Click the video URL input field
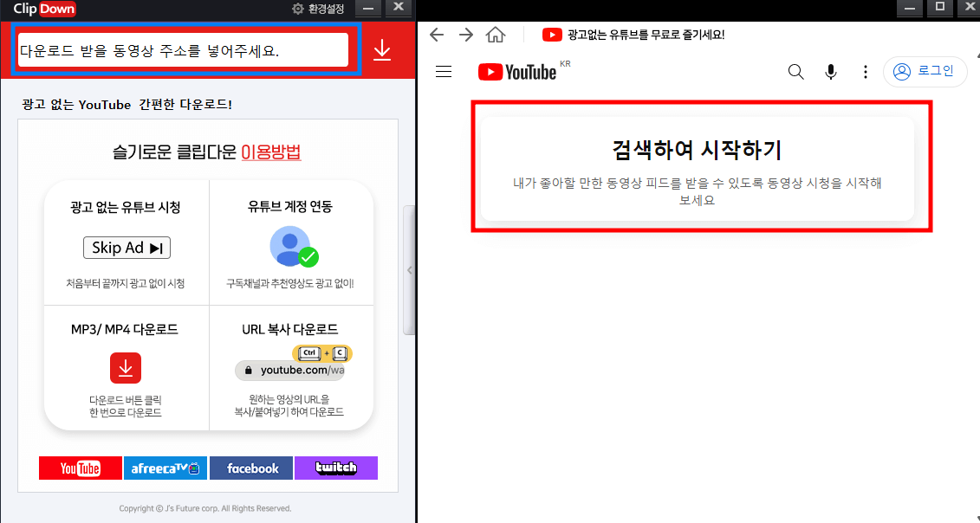 tap(183, 50)
